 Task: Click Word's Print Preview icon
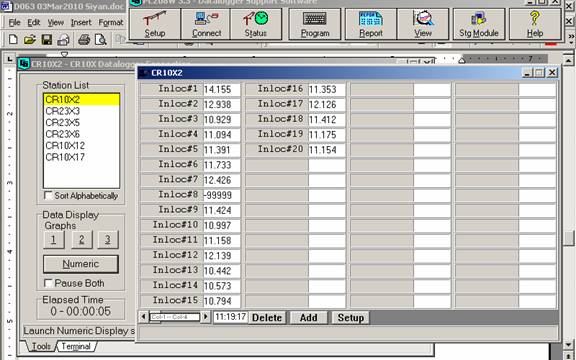(100, 39)
